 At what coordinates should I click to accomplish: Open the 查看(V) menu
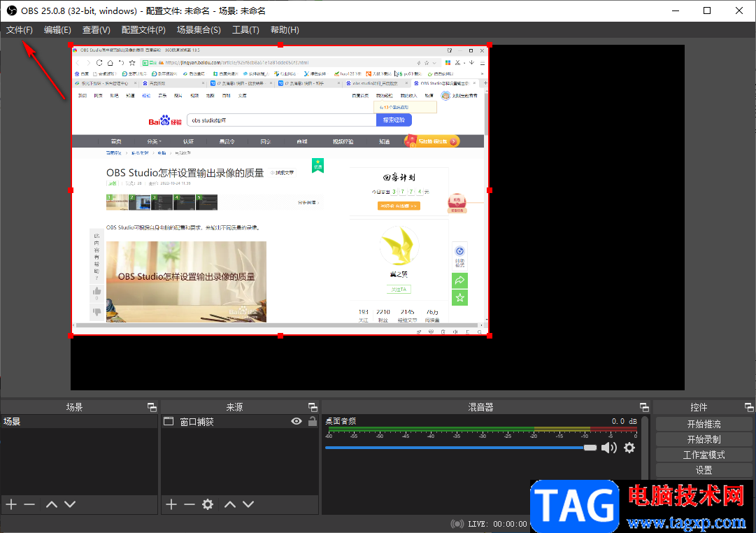coord(97,30)
